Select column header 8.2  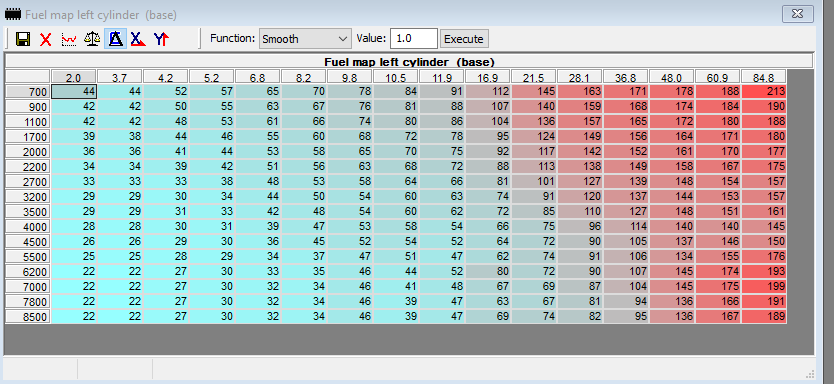pyautogui.click(x=304, y=78)
